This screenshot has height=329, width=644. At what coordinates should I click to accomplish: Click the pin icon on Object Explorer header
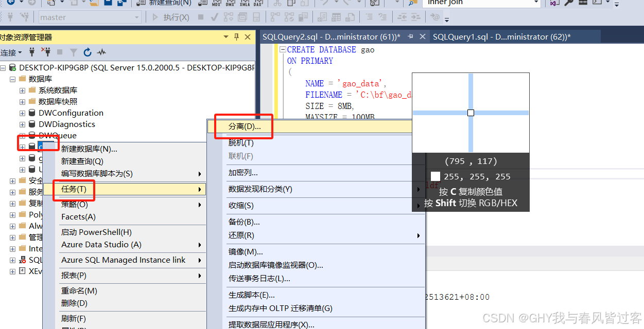[237, 37]
